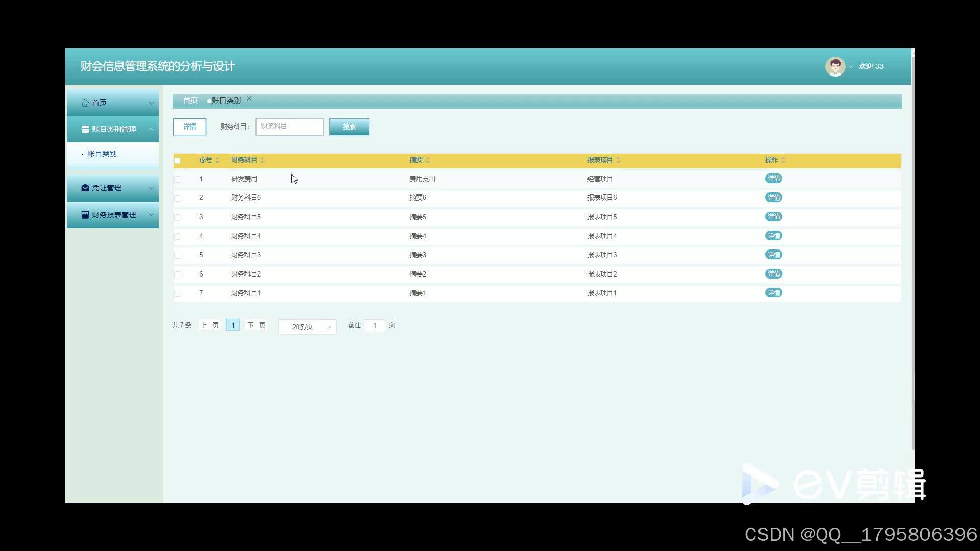Toggle the select-all header checkbox
This screenshot has width=980, height=551.
(177, 161)
